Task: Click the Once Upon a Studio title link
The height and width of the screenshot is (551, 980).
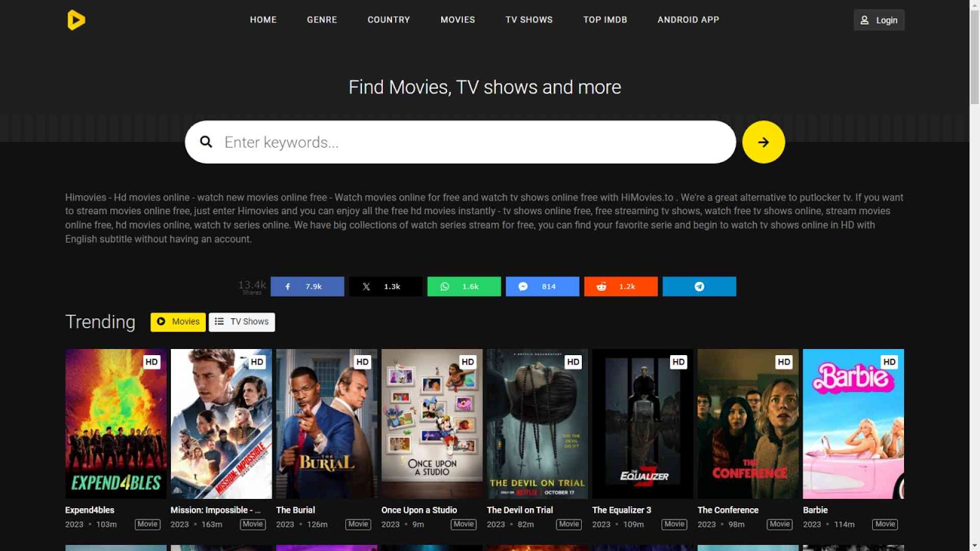Action: [x=420, y=510]
